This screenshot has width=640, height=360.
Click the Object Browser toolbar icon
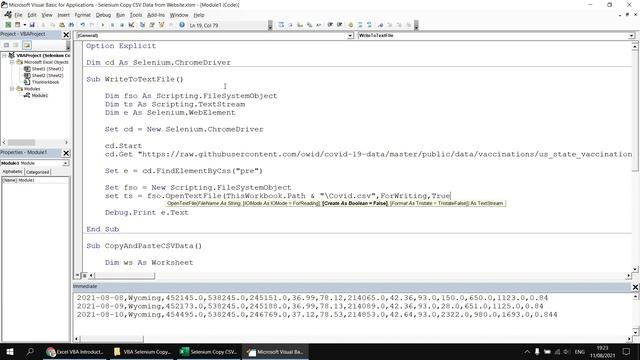click(x=161, y=25)
